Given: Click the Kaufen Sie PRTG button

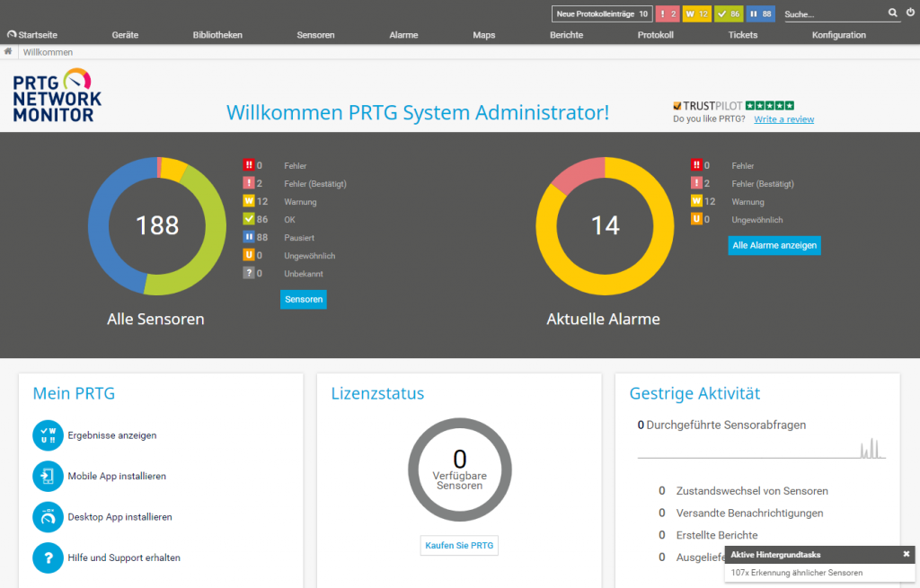Looking at the screenshot, I should pos(459,546).
